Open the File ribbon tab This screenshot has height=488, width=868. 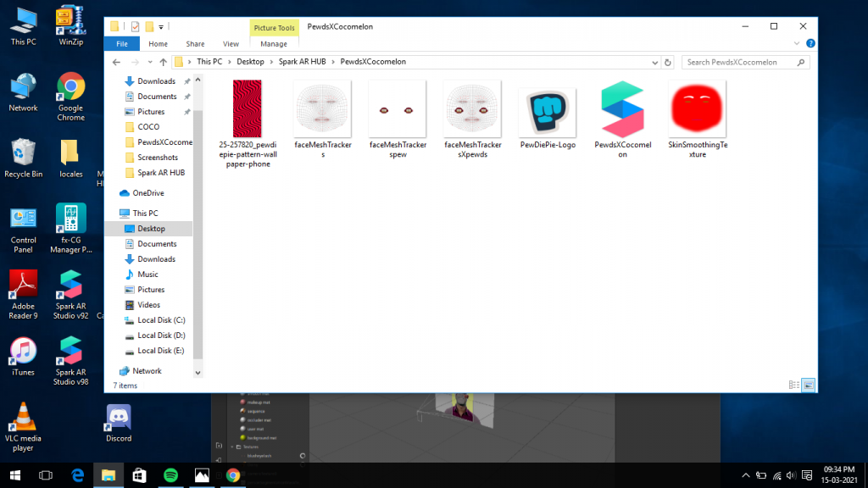pos(122,44)
